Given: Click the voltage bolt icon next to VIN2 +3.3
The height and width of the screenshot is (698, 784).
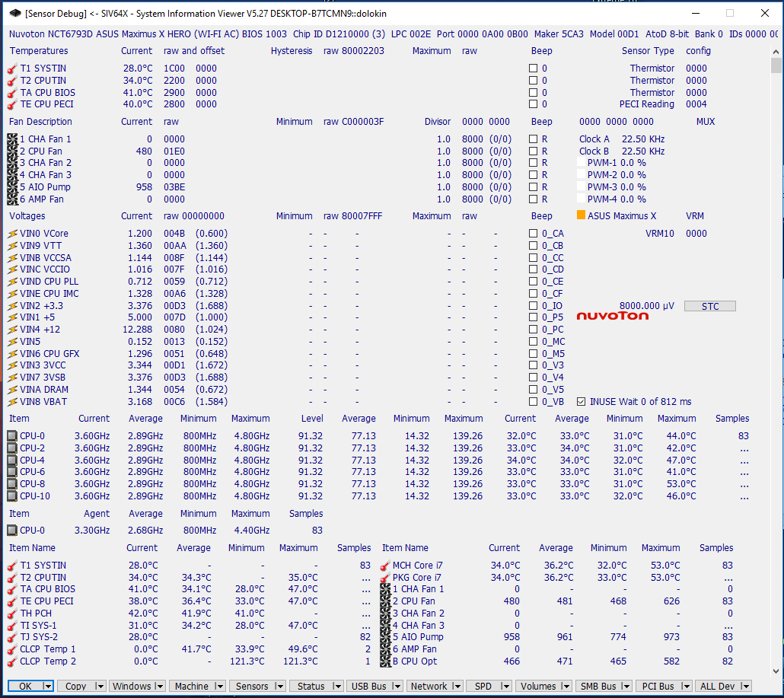Looking at the screenshot, I should coord(12,306).
